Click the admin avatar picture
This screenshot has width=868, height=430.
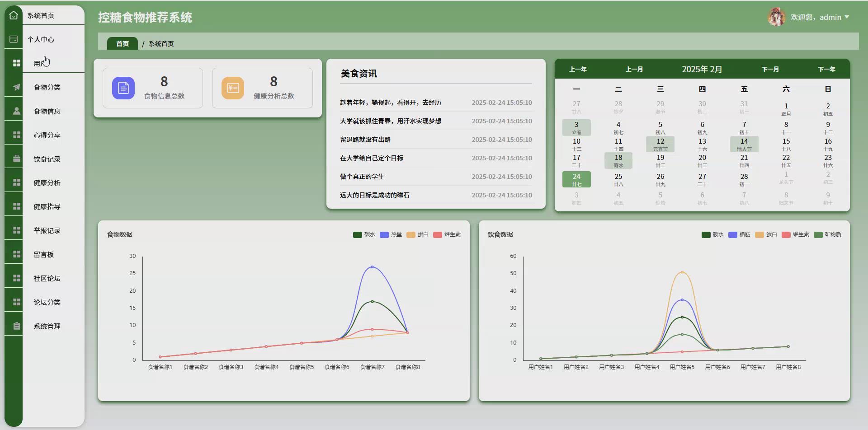click(x=777, y=17)
